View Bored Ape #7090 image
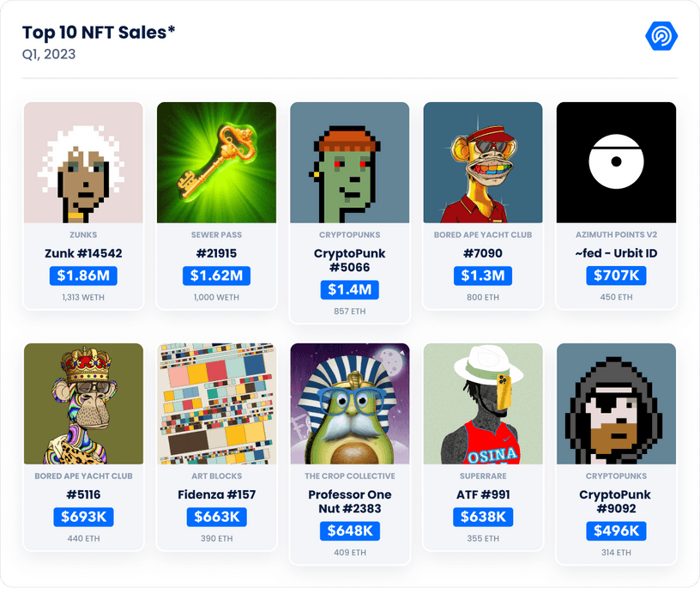 click(483, 162)
